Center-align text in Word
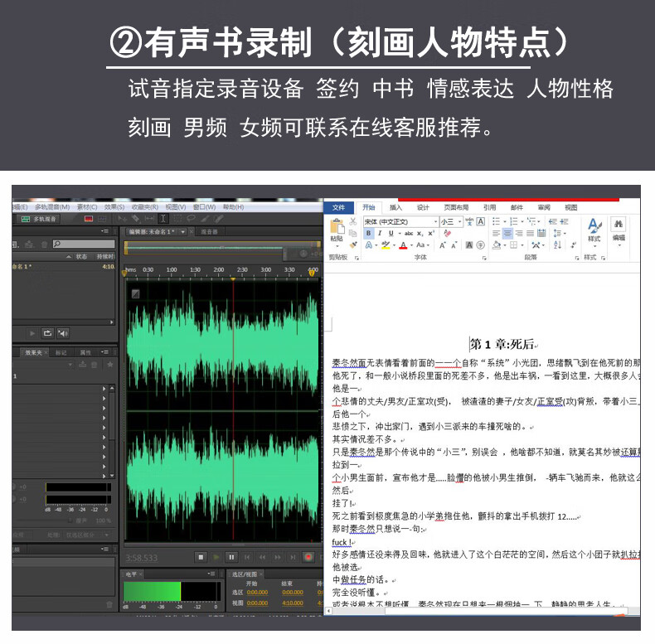Image resolution: width=655 pixels, height=644 pixels. [x=507, y=233]
